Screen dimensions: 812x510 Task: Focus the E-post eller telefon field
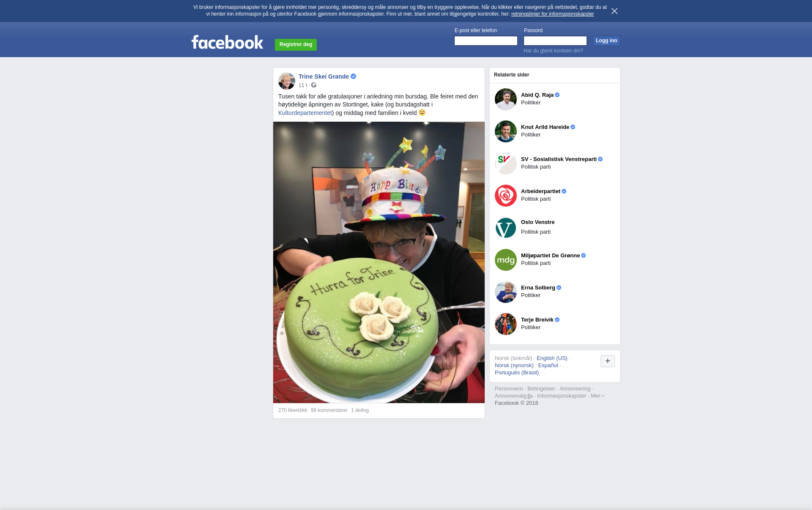pos(486,41)
